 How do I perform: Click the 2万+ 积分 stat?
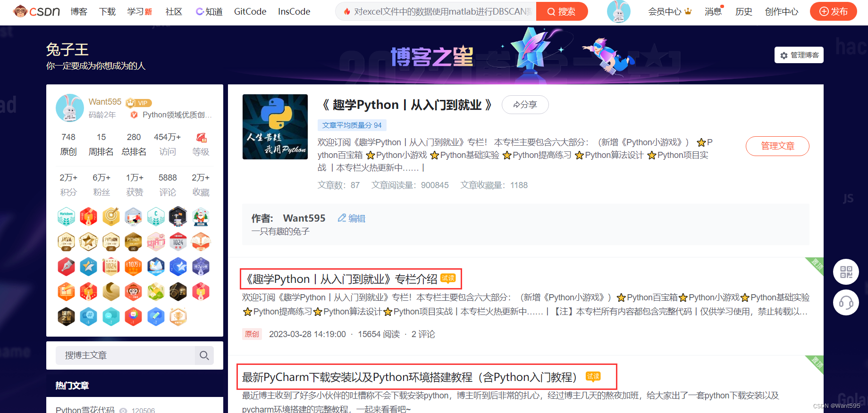tap(68, 185)
